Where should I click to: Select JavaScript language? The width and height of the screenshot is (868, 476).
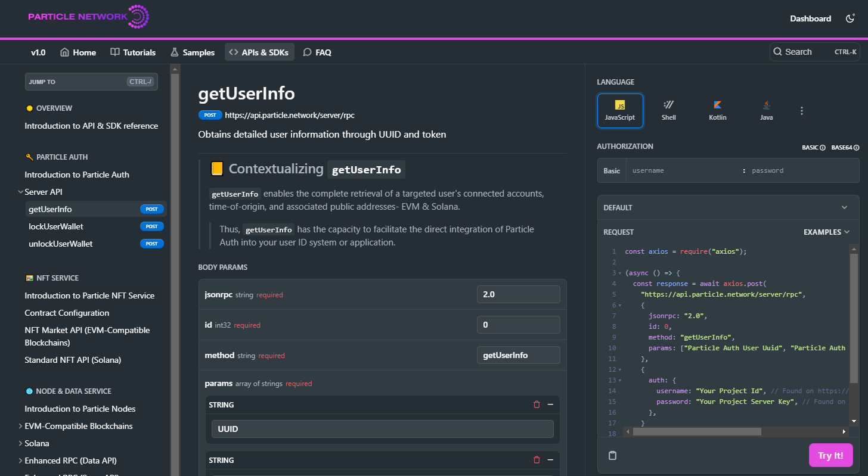pos(620,111)
